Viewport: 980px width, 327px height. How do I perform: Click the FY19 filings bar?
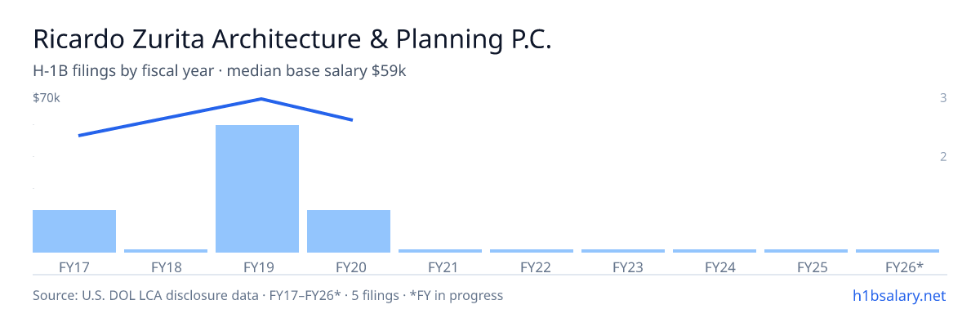click(257, 189)
